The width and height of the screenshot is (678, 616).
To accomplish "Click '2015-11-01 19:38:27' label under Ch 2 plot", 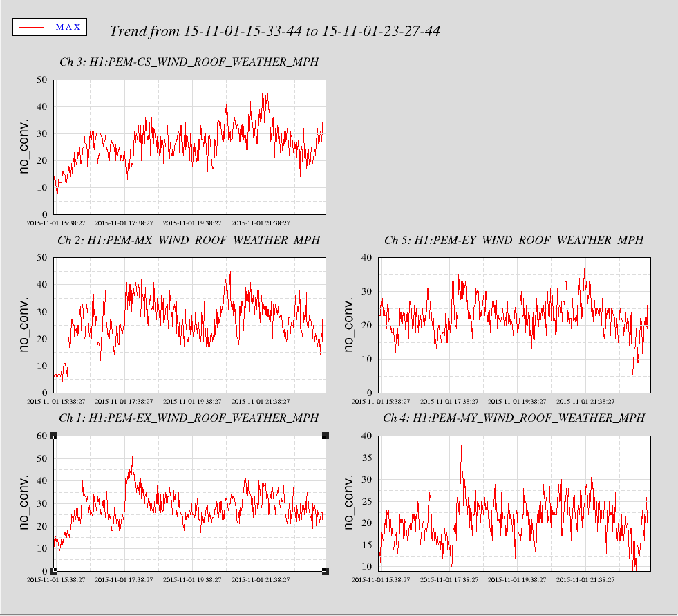I will (192, 402).
